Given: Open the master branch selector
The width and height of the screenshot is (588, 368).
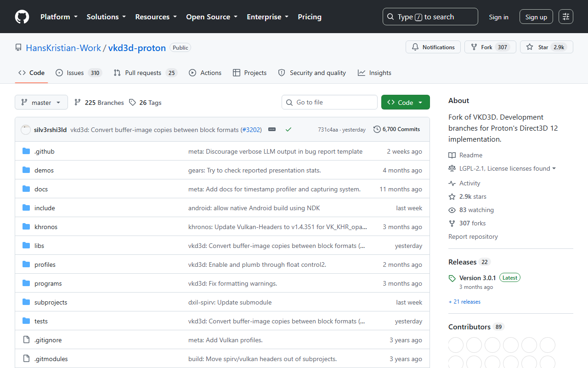Looking at the screenshot, I should click(x=41, y=102).
